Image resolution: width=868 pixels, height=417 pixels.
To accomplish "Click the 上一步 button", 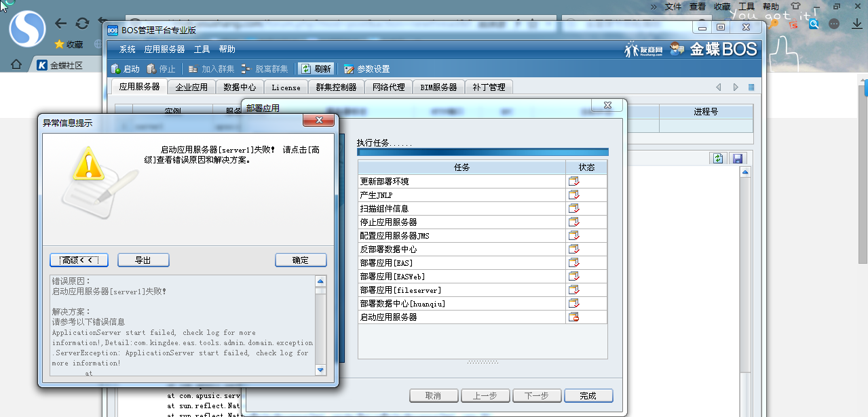I will 485,396.
